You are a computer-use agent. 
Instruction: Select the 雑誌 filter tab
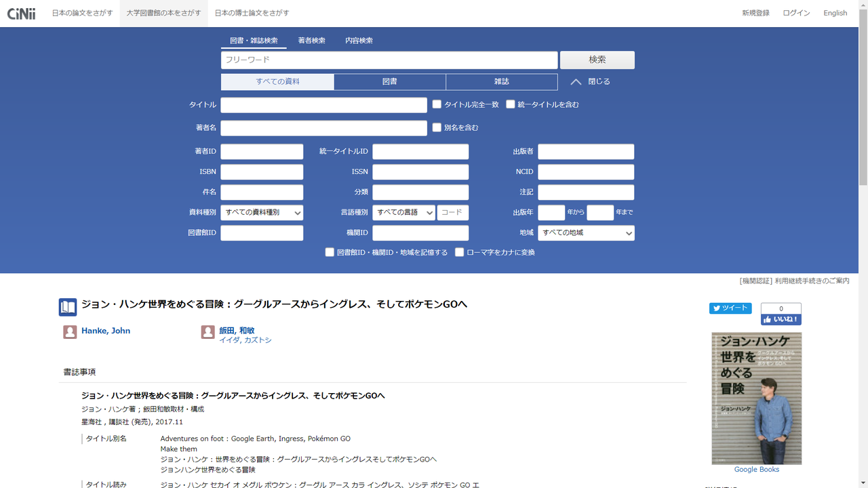(x=502, y=82)
